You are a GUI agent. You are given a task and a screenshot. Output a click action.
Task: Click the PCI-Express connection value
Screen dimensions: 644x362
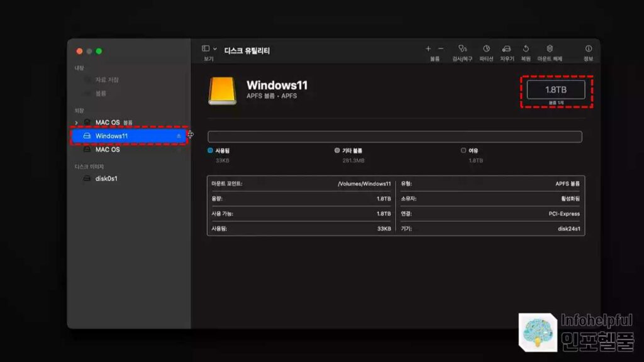tap(564, 214)
